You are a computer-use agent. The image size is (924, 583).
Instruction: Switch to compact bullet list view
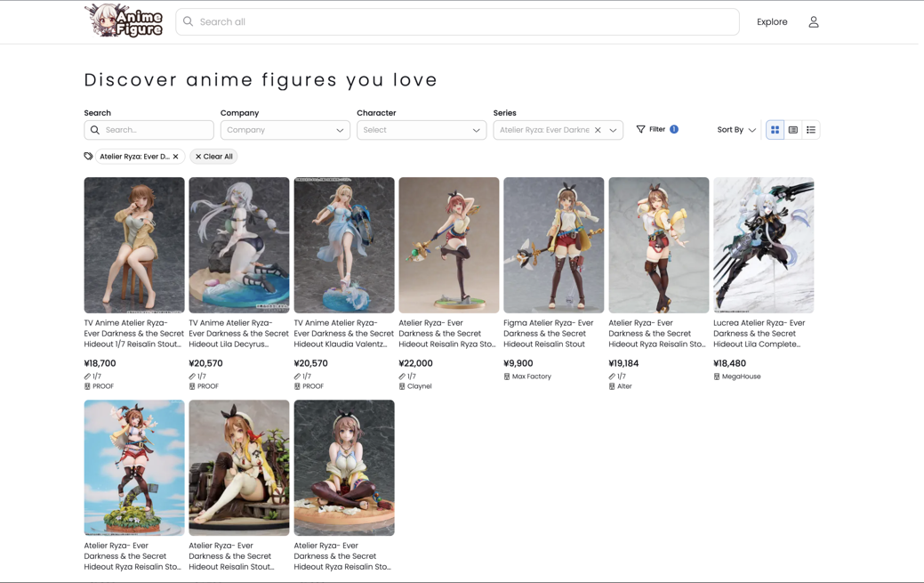[811, 130]
